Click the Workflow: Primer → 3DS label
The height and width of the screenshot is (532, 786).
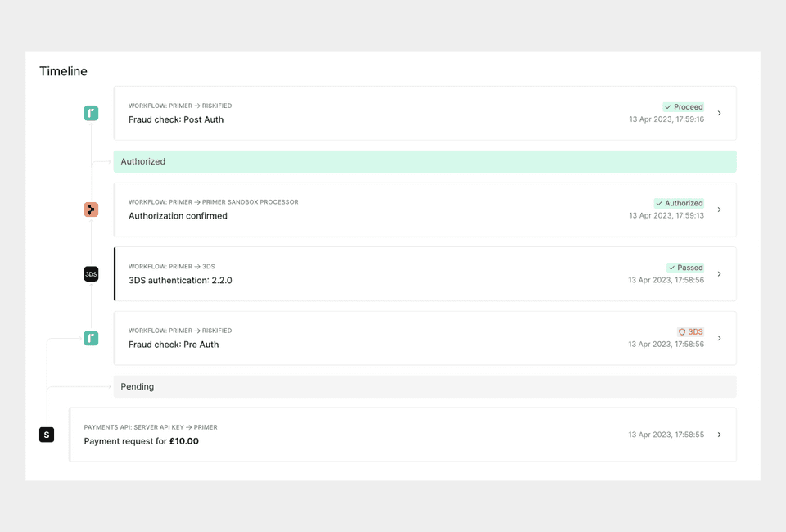(x=171, y=267)
